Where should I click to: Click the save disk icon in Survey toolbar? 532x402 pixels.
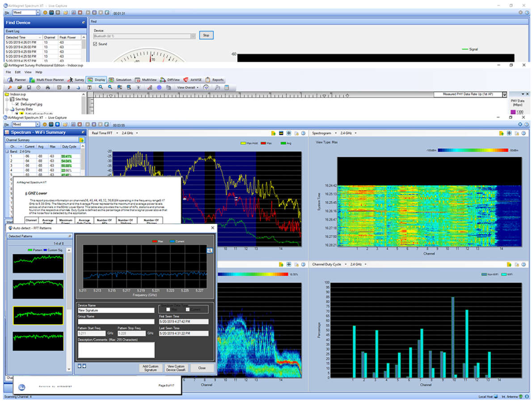pos(29,88)
